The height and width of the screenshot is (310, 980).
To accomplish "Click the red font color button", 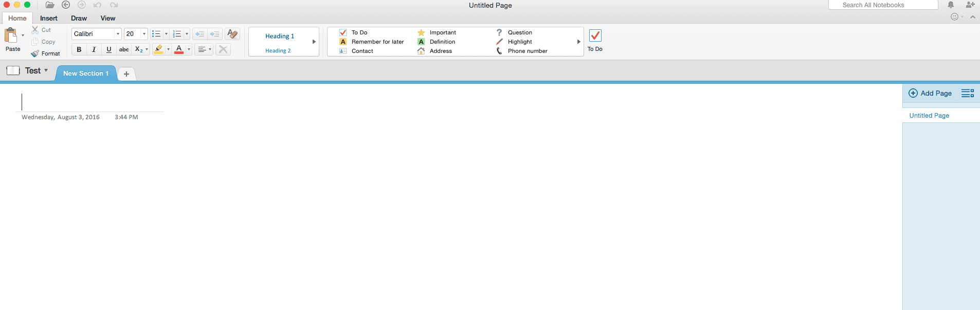I will click(179, 49).
